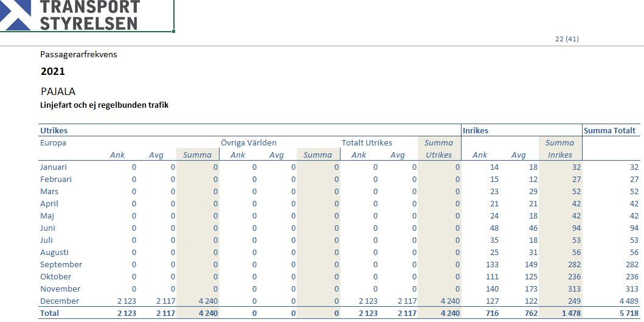Click the Summa Inrikes column header
644x322 pixels.
pyautogui.click(x=559, y=149)
